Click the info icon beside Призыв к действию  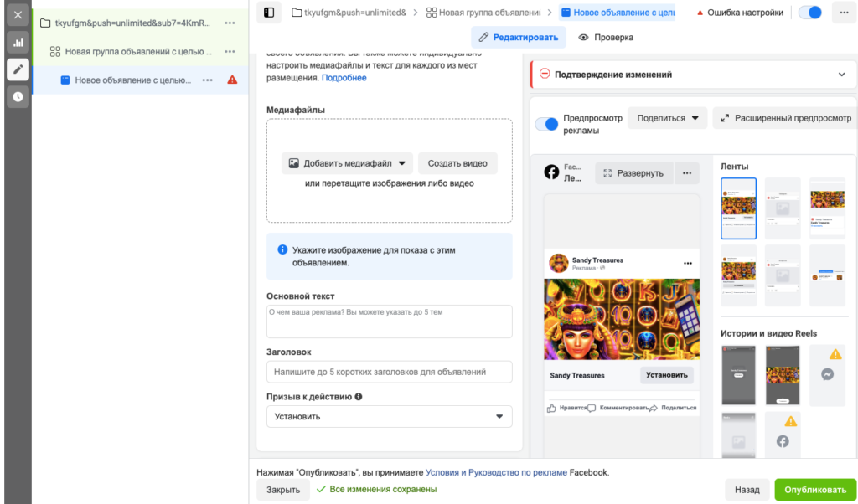[359, 397]
